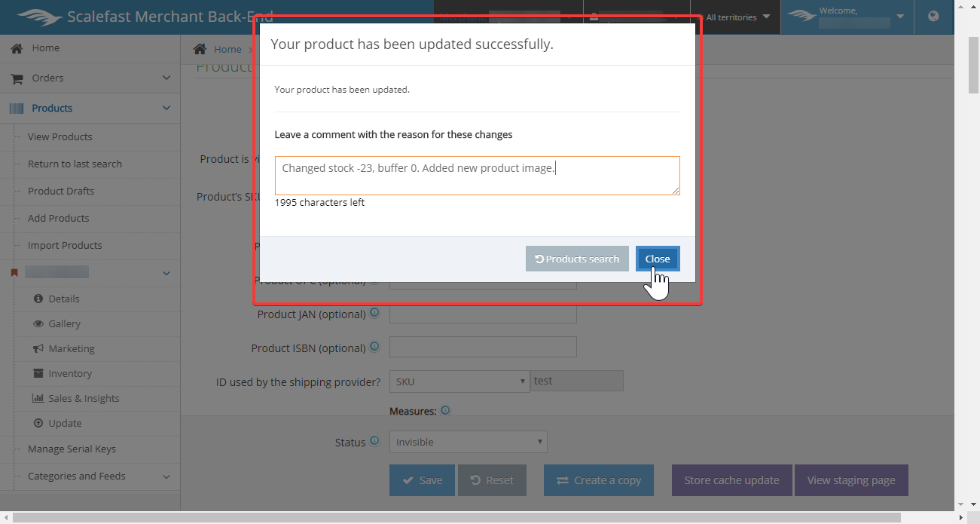Click the Home icon in sidebar
The width and height of the screenshot is (980, 524).
click(16, 48)
